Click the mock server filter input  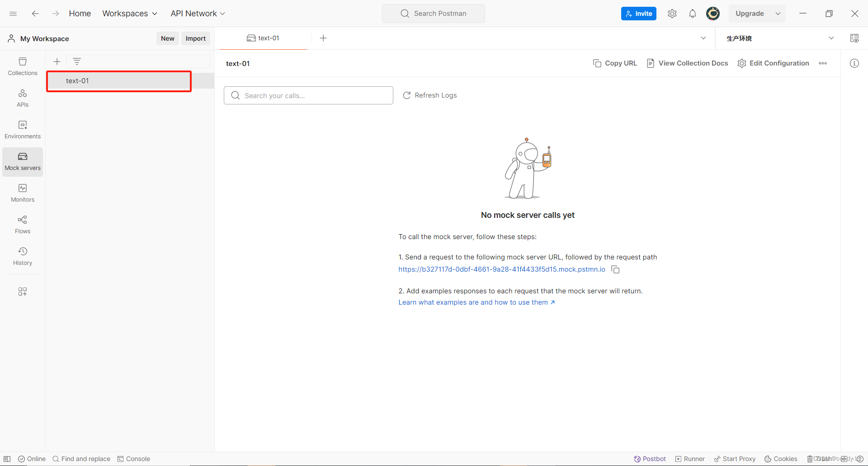point(138,61)
